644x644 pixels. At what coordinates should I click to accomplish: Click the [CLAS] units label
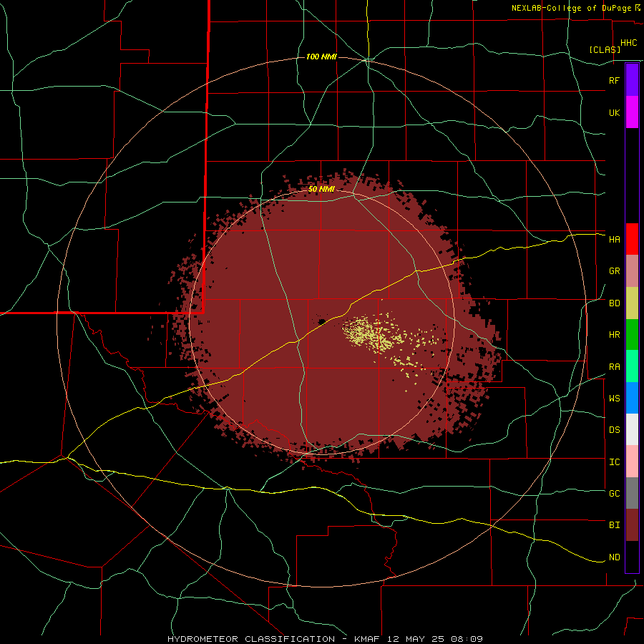605,49
